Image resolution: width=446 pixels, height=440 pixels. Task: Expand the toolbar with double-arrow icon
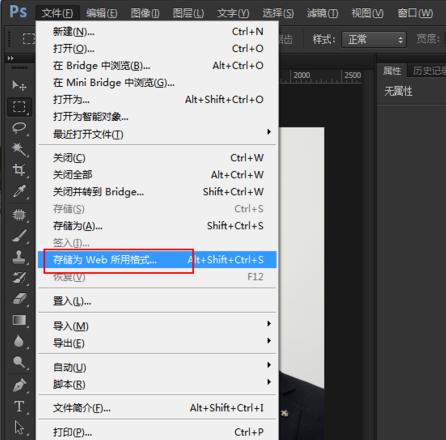coord(11,58)
